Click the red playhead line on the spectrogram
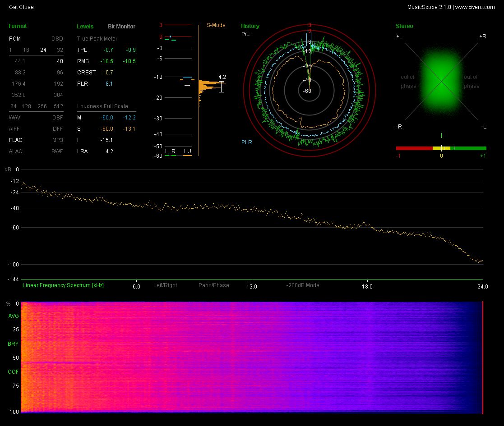This screenshot has height=426, width=504. pyautogui.click(x=483, y=357)
